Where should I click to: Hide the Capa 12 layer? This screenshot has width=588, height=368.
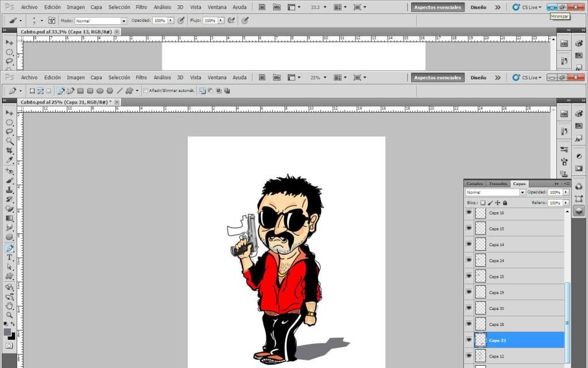tap(469, 355)
